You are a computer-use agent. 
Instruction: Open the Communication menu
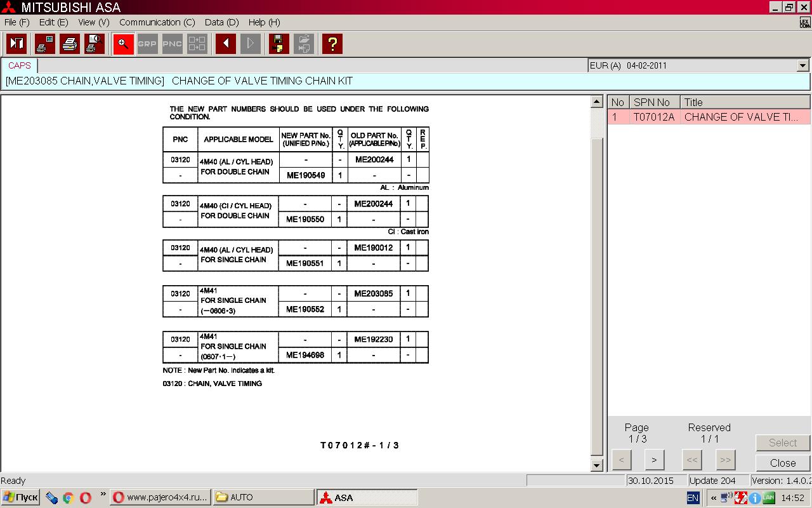click(157, 22)
